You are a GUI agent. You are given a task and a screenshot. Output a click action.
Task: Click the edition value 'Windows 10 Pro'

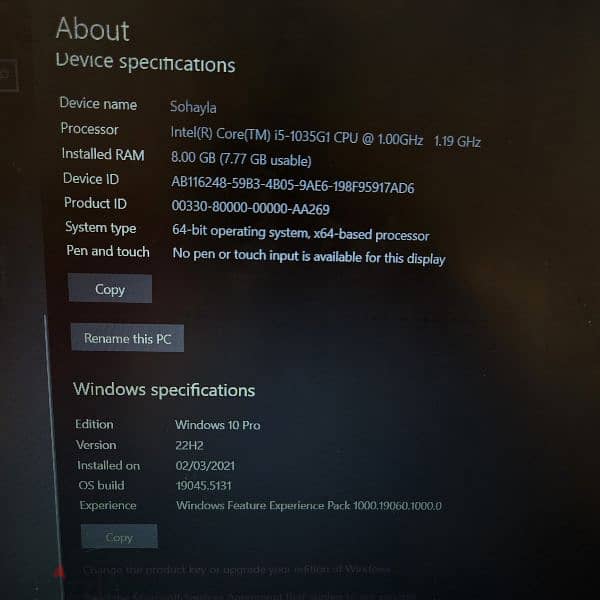tap(218, 425)
